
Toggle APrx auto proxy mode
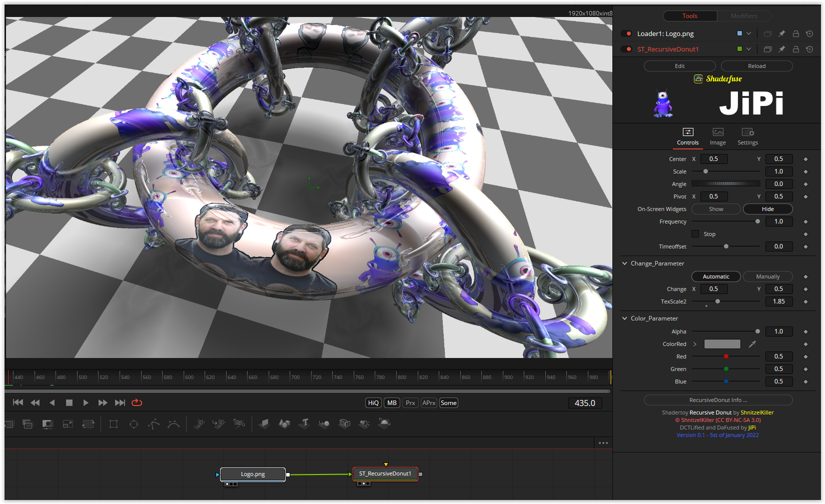[429, 403]
